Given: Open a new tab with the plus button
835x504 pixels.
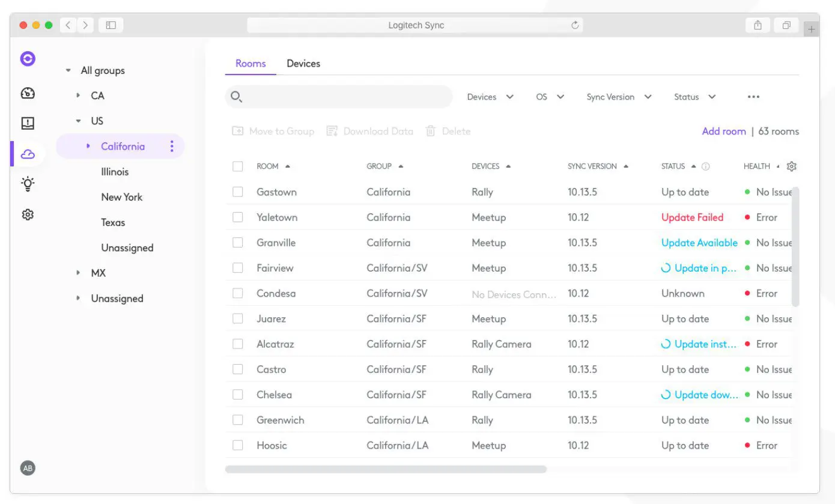Looking at the screenshot, I should point(812,28).
